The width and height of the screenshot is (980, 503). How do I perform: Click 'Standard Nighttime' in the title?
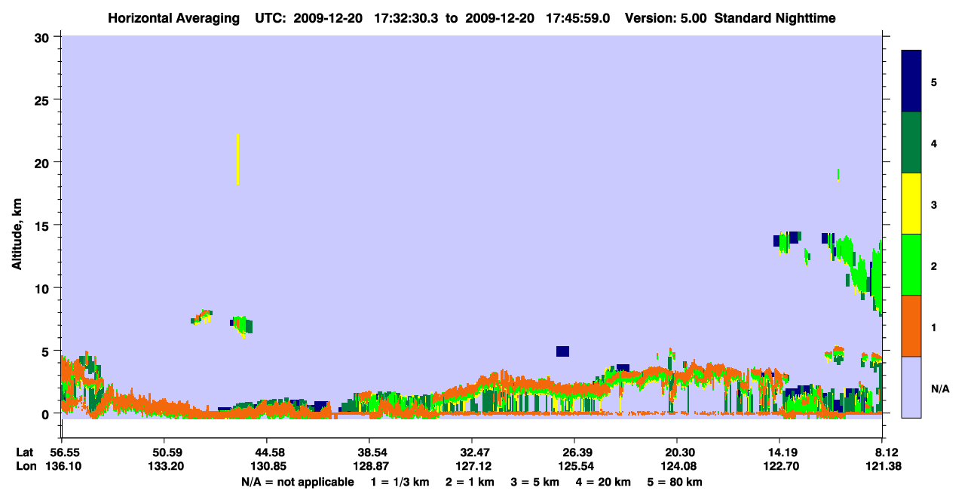[775, 17]
